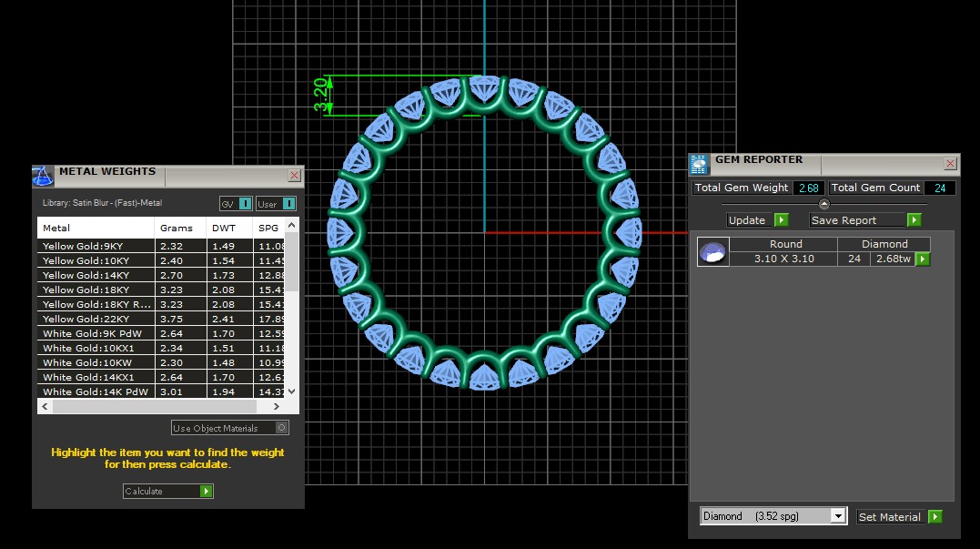980x549 pixels.
Task: Select the White Gold:9K PdW row
Action: (x=161, y=334)
